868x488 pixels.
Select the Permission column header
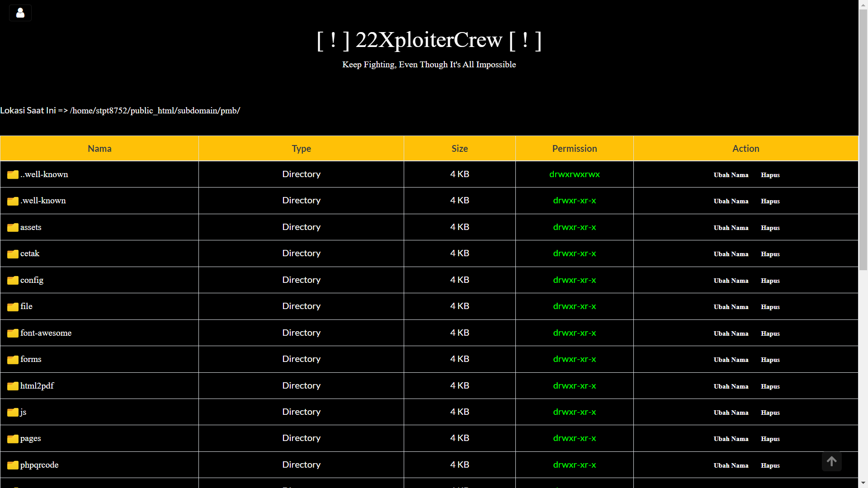pos(574,148)
